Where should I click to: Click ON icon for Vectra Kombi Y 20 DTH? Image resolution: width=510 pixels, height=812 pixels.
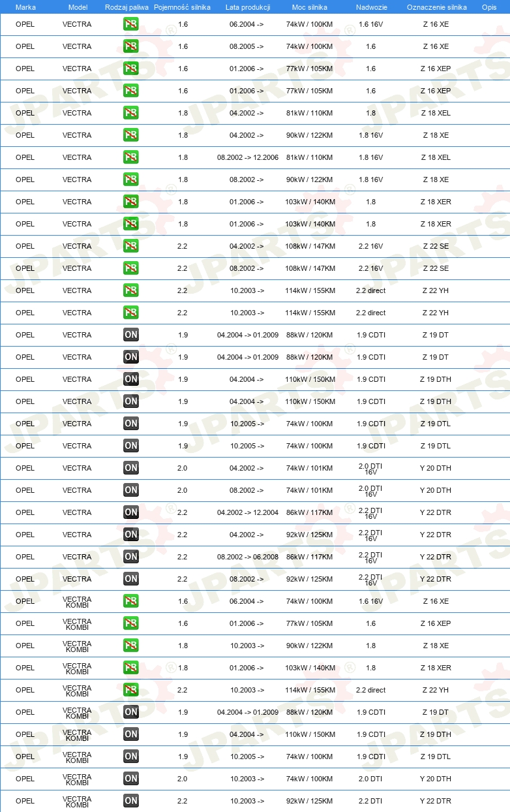point(131,779)
